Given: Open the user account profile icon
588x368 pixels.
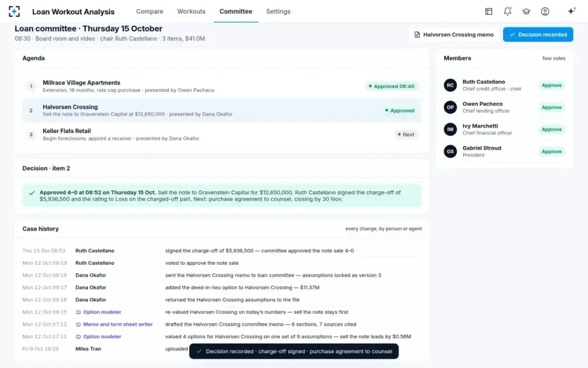Looking at the screenshot, I should click(545, 11).
